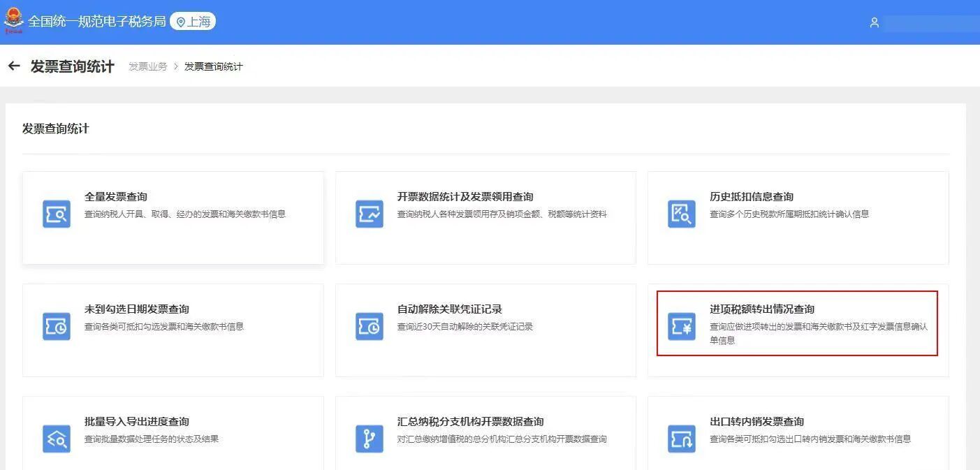Click the national tax emblem logo
This screenshot has width=980, height=470.
(13, 21)
